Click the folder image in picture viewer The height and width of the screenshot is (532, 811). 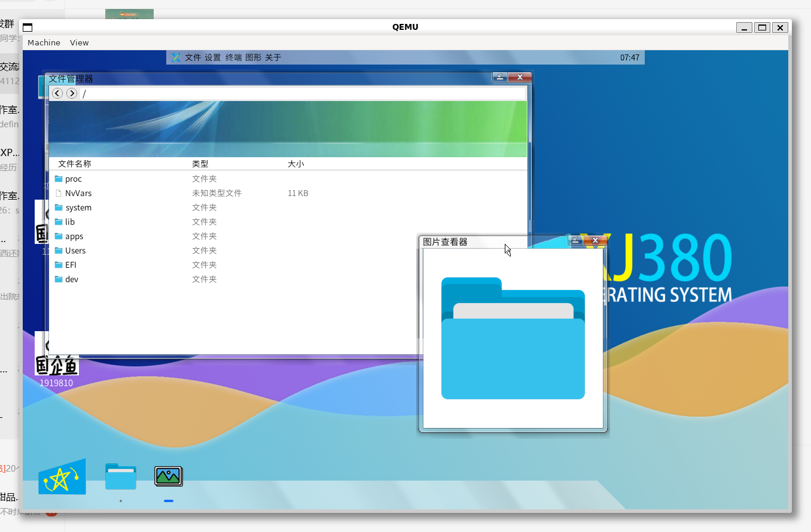(513, 338)
